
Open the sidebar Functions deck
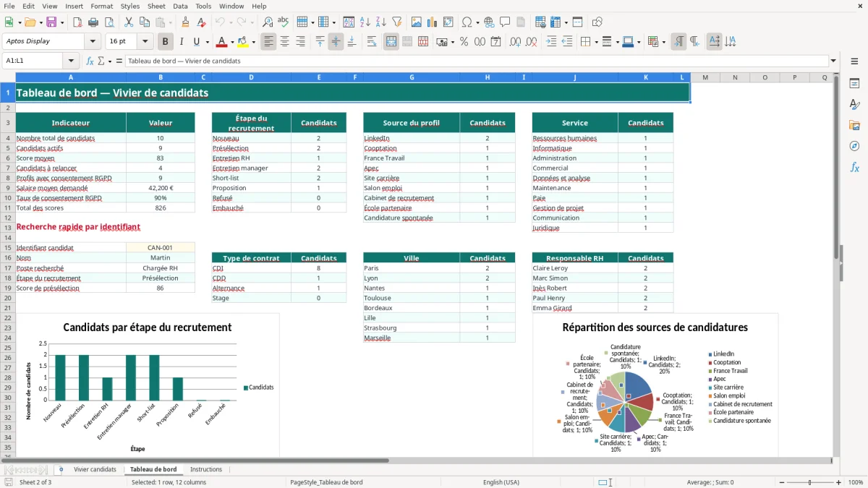(x=854, y=167)
